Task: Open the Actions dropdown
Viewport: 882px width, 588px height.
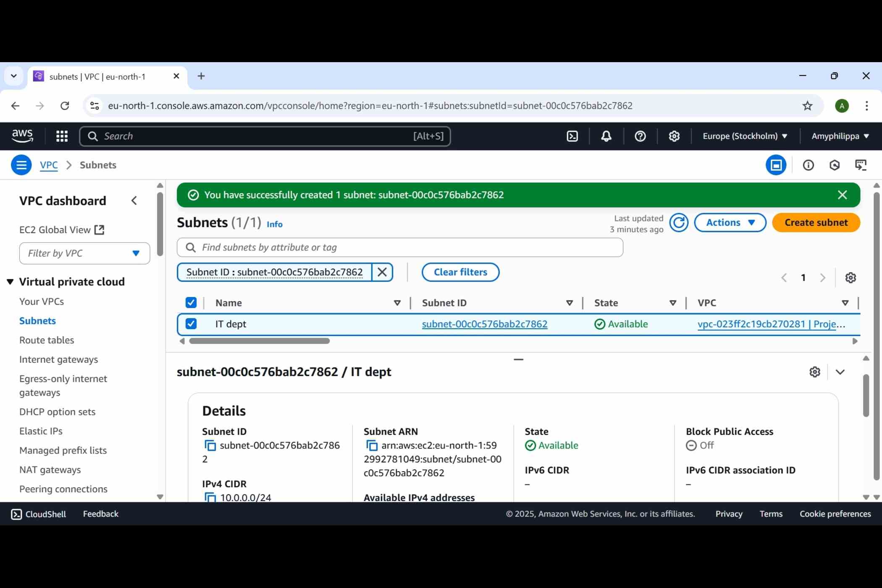Action: pyautogui.click(x=730, y=223)
